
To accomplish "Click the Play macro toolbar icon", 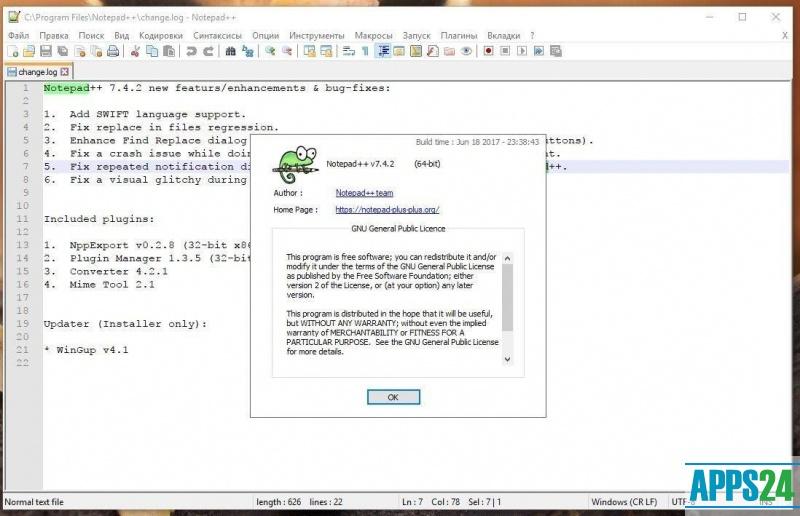I will (x=521, y=51).
